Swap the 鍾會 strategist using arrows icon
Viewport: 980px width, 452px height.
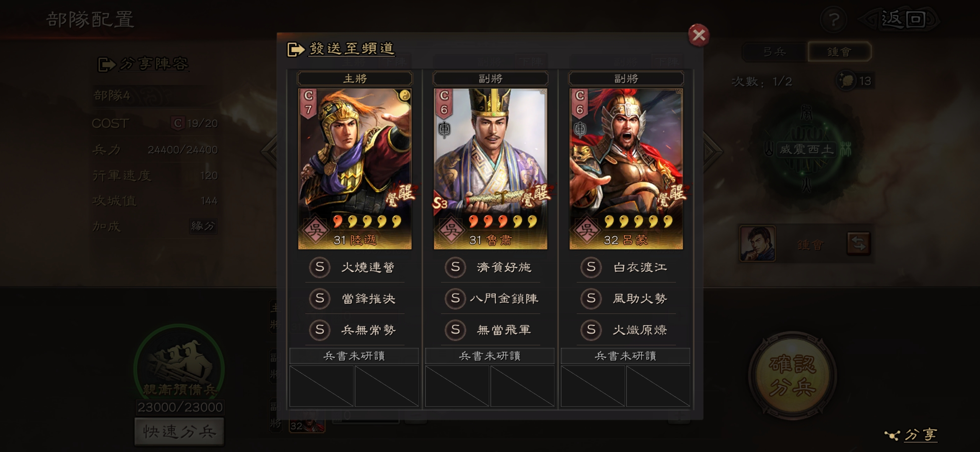859,244
